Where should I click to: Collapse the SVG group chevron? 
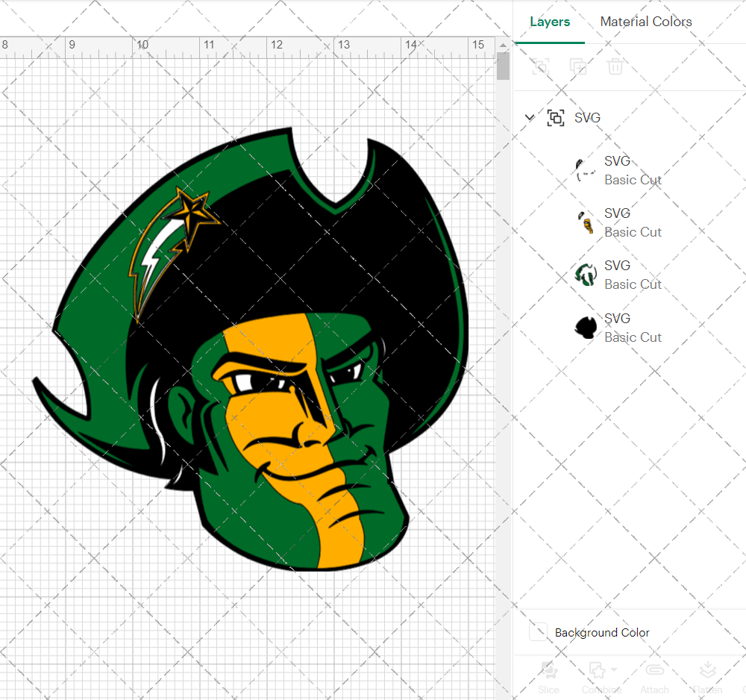click(x=530, y=117)
